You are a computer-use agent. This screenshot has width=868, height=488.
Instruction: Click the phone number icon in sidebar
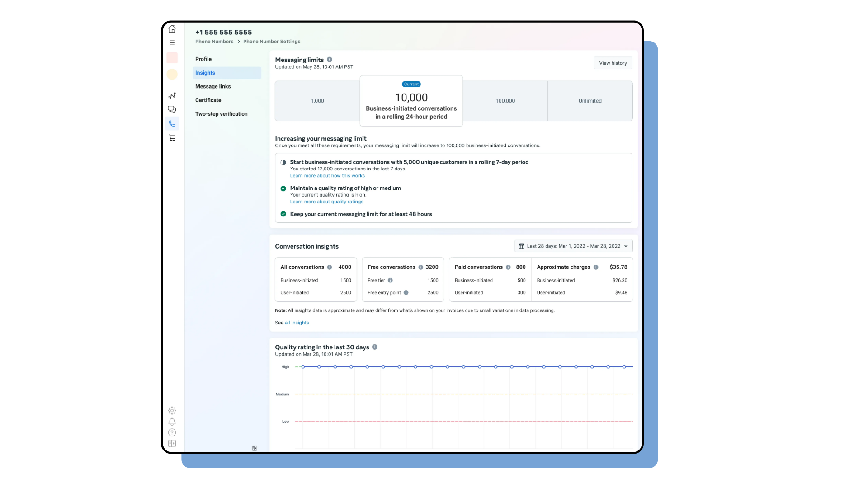point(172,123)
